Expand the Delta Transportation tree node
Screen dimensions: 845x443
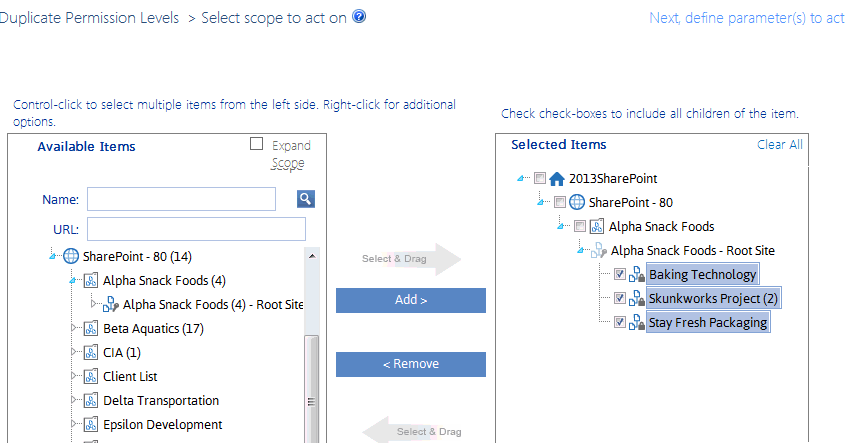[75, 401]
